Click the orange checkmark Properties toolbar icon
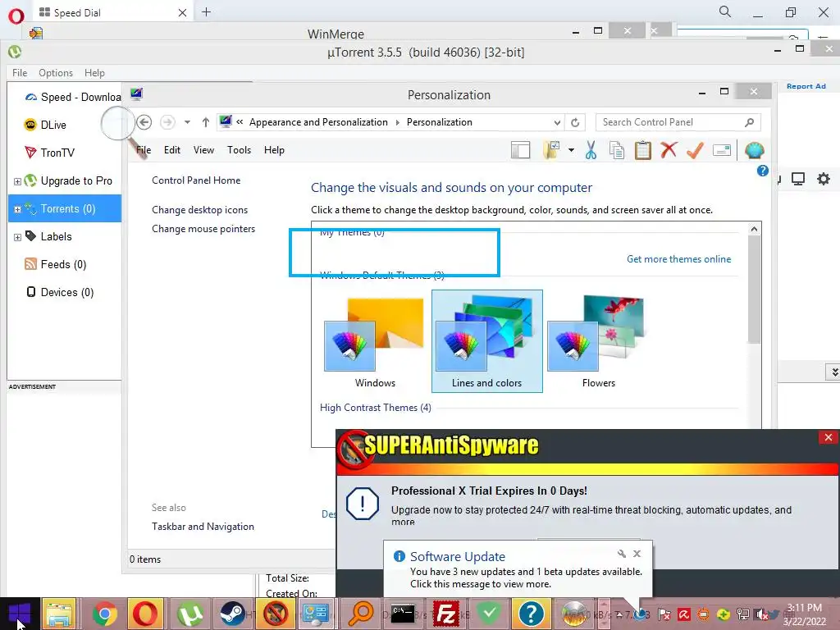The width and height of the screenshot is (840, 630). pos(695,150)
